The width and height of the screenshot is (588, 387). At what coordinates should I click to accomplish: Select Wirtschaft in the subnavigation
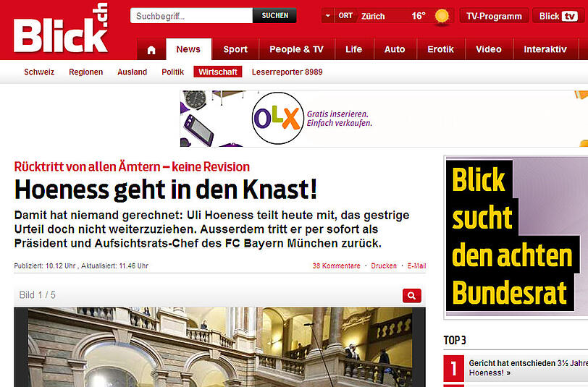[218, 72]
